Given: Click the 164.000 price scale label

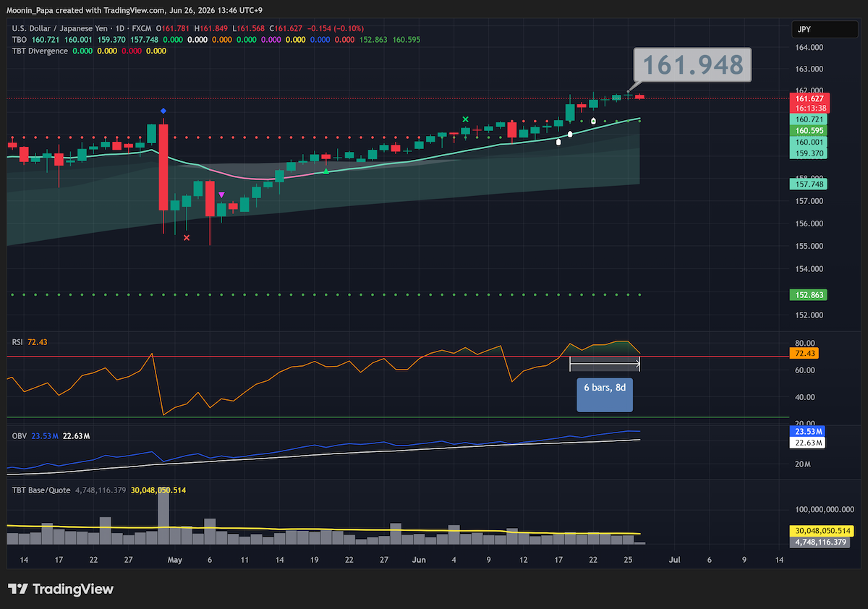Looking at the screenshot, I should point(809,48).
